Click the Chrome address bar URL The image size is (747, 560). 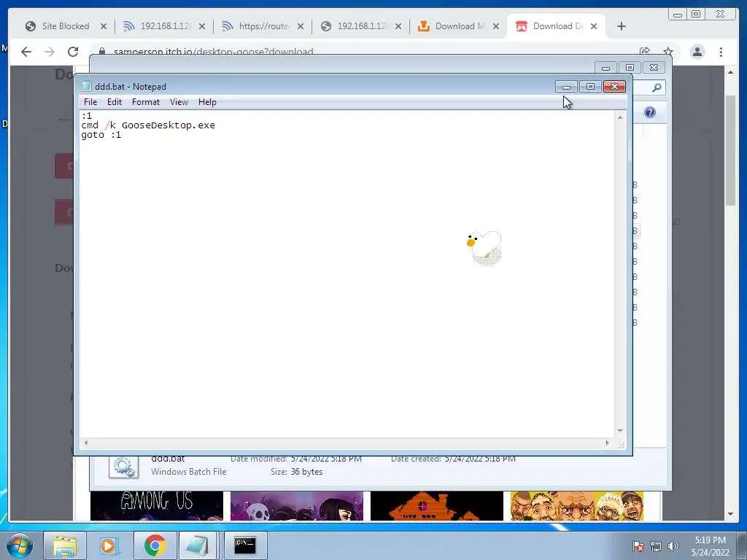[214, 52]
